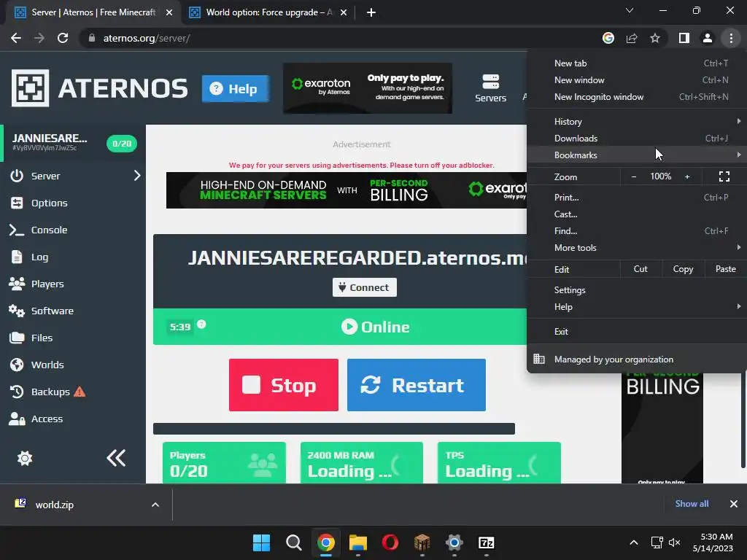This screenshot has width=747, height=560.
Task: Choose Exit in Chrome menu
Action: pyautogui.click(x=636, y=332)
